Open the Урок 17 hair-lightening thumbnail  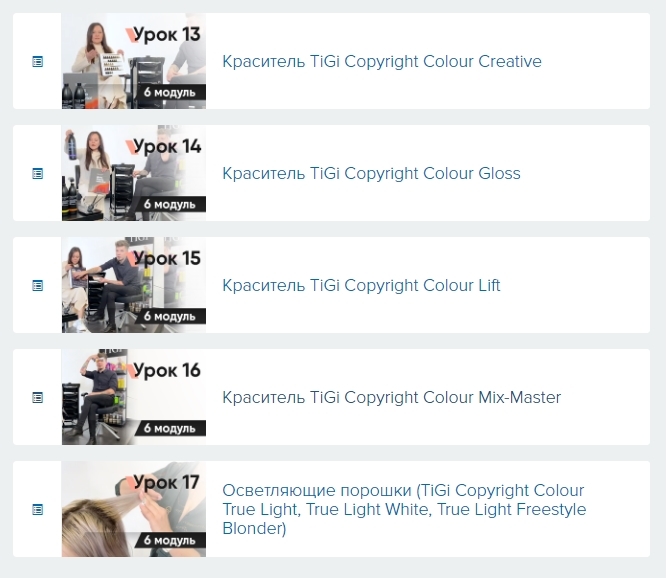tap(134, 509)
